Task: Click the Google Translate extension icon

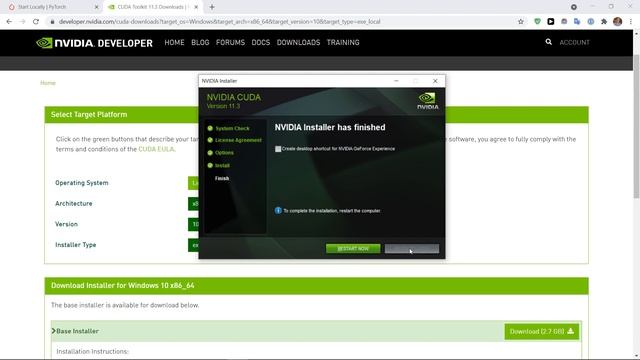Action: coord(577,22)
